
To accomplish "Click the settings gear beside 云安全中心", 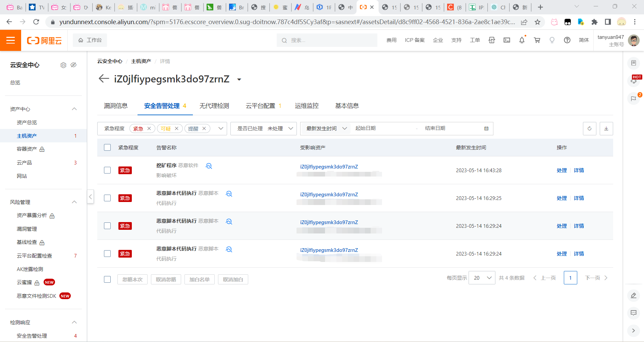I will (63, 65).
